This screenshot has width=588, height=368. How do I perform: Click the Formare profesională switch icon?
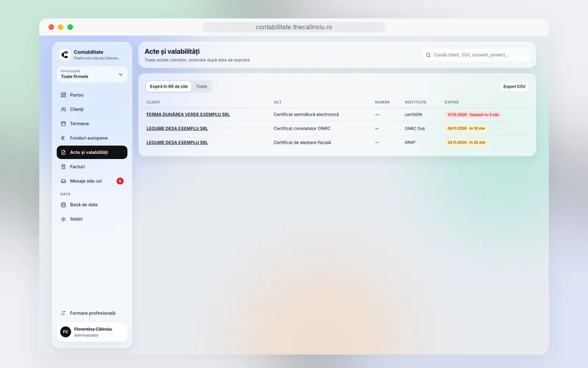[x=63, y=314]
